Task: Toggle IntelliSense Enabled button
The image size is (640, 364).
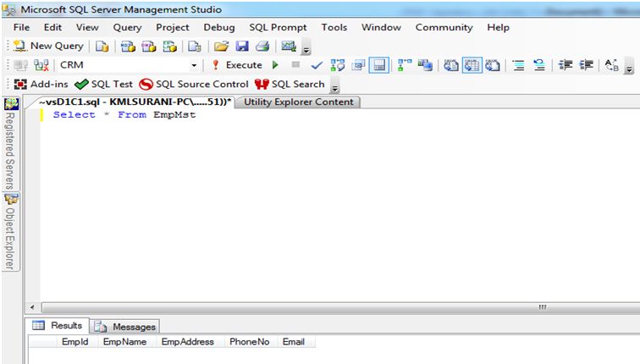Action: click(x=379, y=65)
